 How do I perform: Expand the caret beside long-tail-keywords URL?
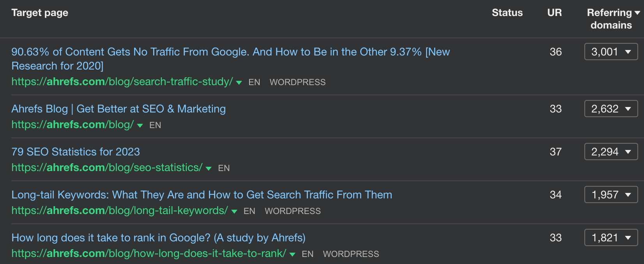point(234,211)
